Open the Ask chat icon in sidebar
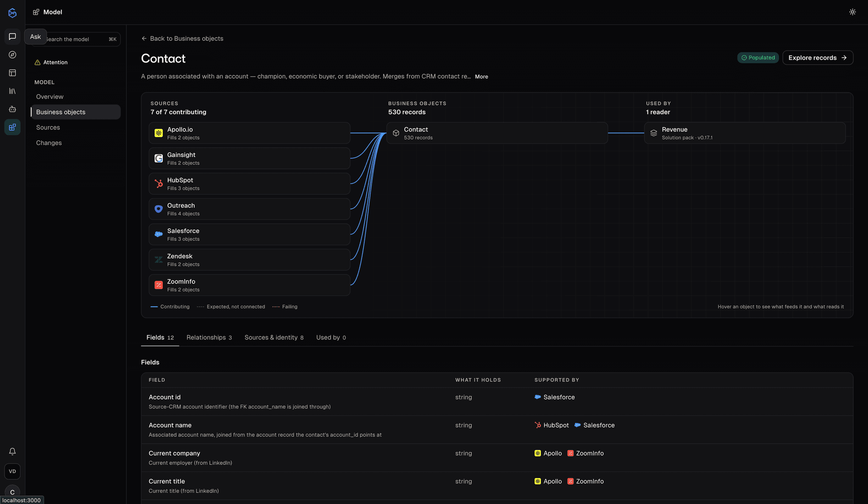This screenshot has width=868, height=504. coord(12,36)
